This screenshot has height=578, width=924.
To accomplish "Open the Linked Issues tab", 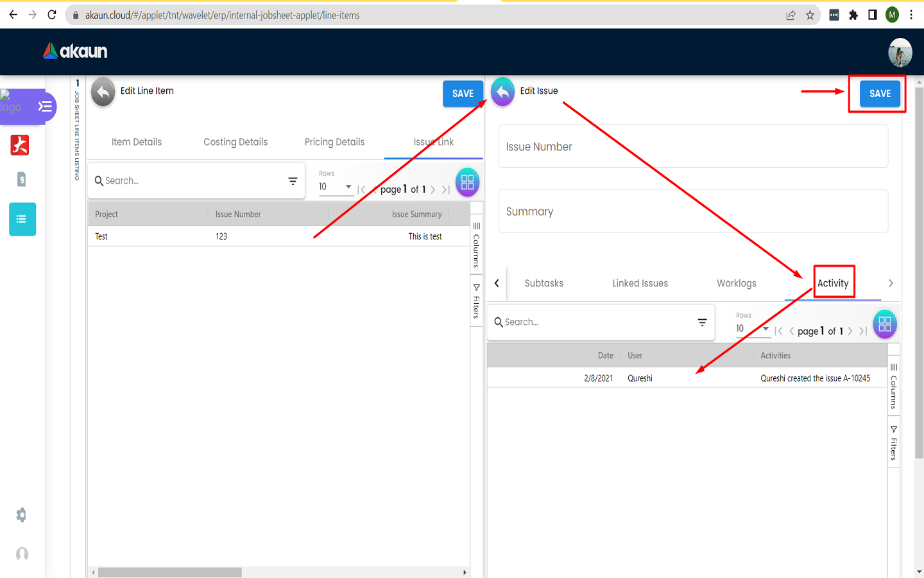I will 640,283.
